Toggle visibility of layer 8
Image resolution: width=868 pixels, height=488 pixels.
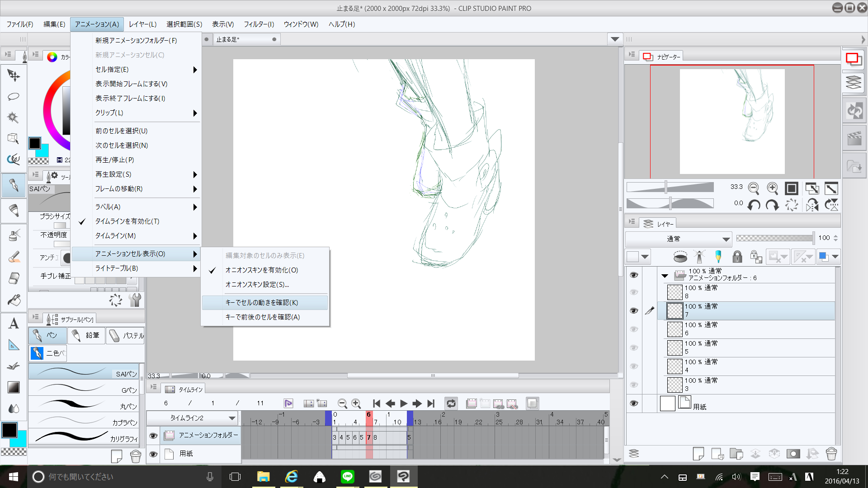pyautogui.click(x=634, y=292)
